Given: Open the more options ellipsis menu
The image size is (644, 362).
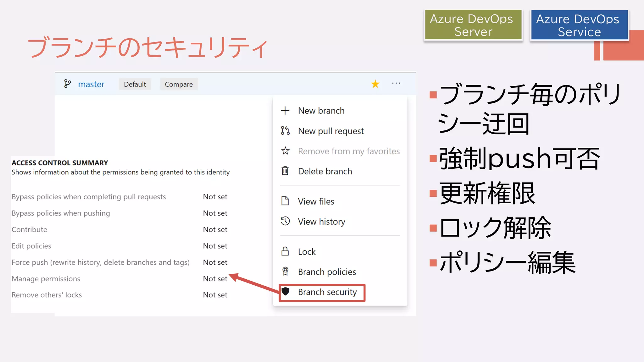Looking at the screenshot, I should pyautogui.click(x=396, y=83).
